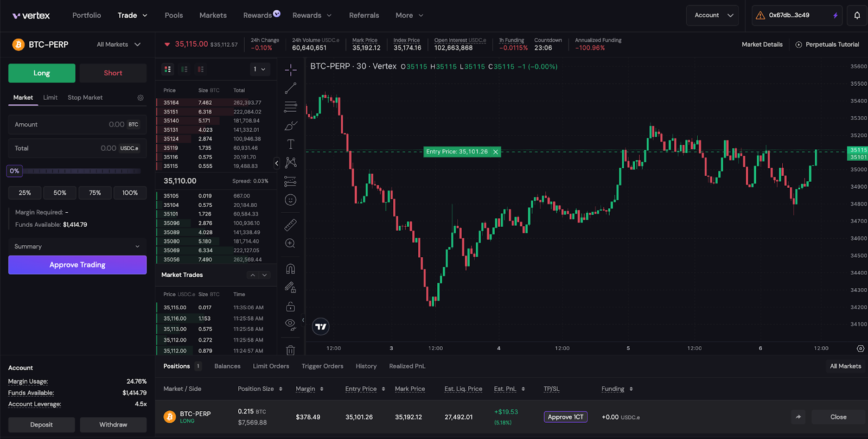Screen dimensions: 868x439
Task: Expand the Rewards dropdown menu
Action: point(312,15)
